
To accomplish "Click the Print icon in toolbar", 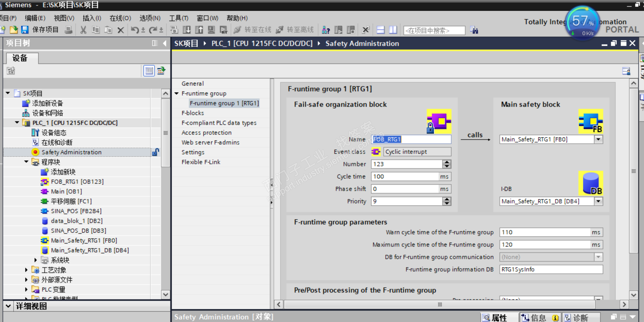I will click(69, 30).
